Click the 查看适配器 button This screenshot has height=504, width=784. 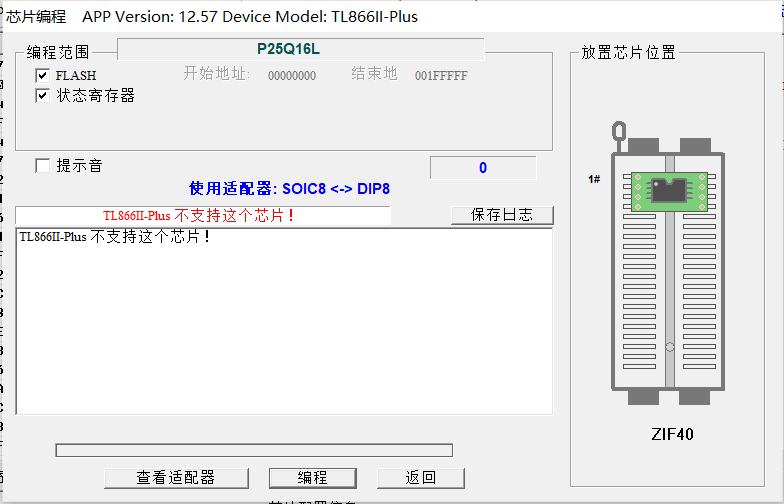pos(175,478)
